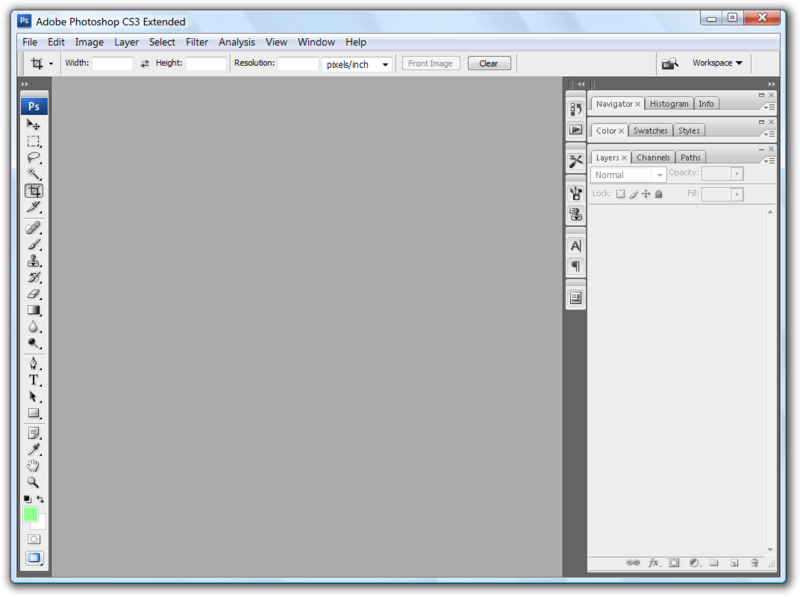Select the Rectangle shape tool
The image size is (800, 597).
pyautogui.click(x=34, y=413)
